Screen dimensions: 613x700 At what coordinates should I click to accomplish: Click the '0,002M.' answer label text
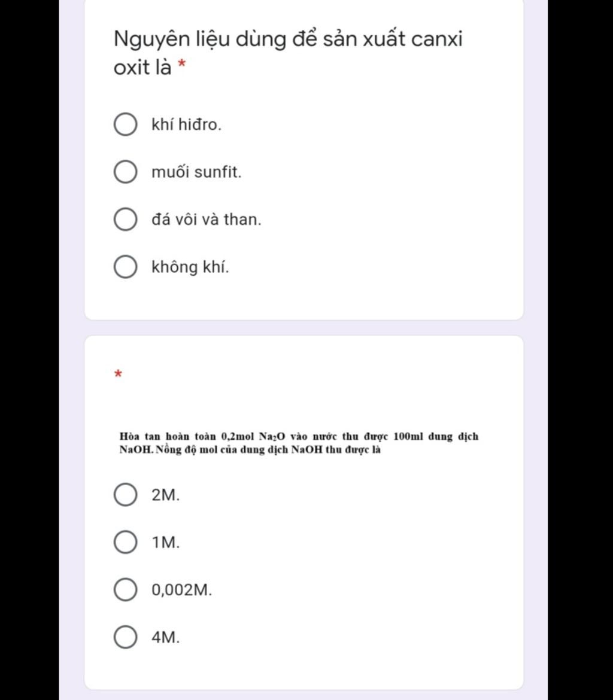(x=182, y=590)
